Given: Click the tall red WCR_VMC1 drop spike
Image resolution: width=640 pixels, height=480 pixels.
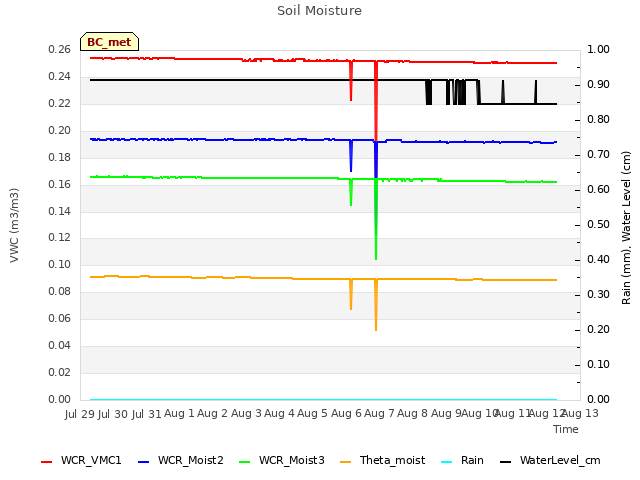Looking at the screenshot, I should (376, 101).
